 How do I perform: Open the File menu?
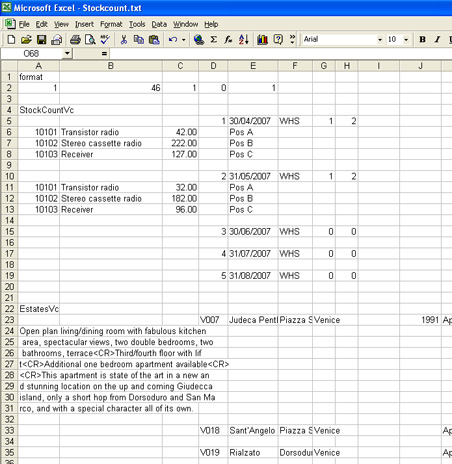pos(24,24)
